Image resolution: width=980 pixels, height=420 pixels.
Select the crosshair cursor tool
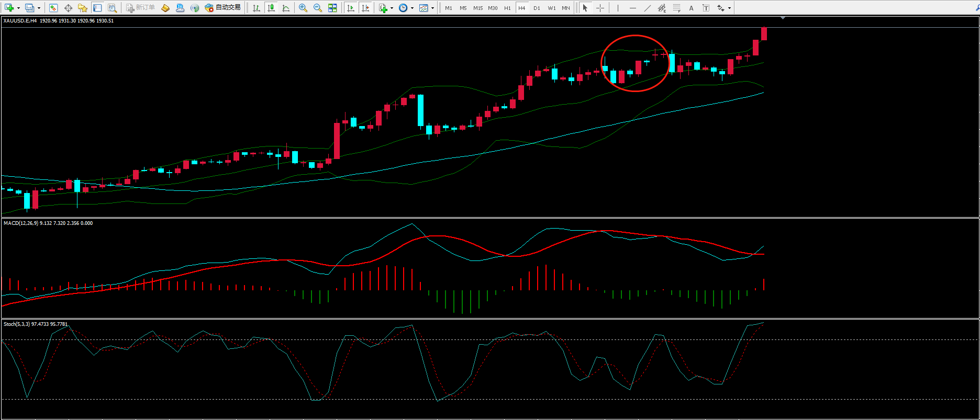coord(600,8)
